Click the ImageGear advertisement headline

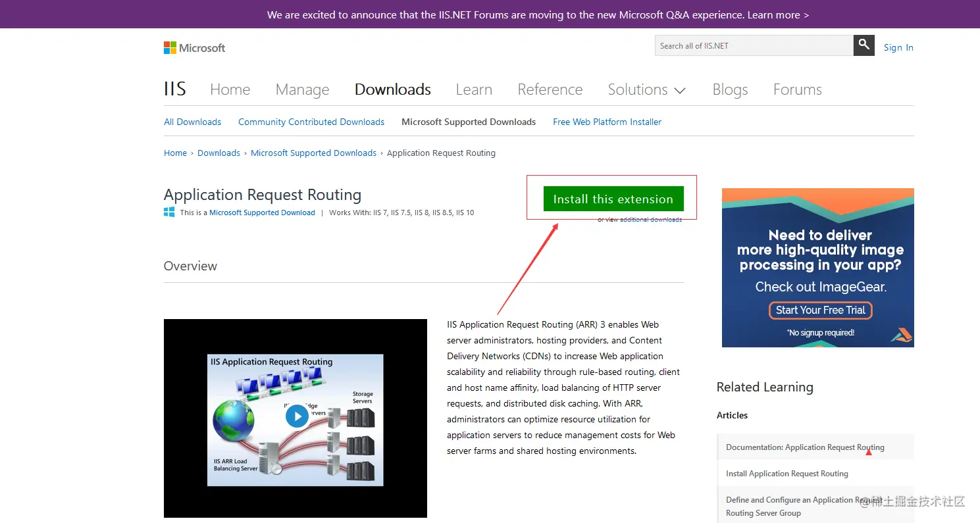click(820, 250)
